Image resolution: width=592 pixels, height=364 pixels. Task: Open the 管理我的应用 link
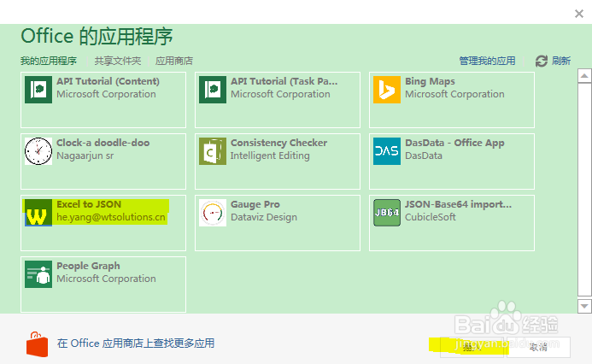pyautogui.click(x=487, y=61)
